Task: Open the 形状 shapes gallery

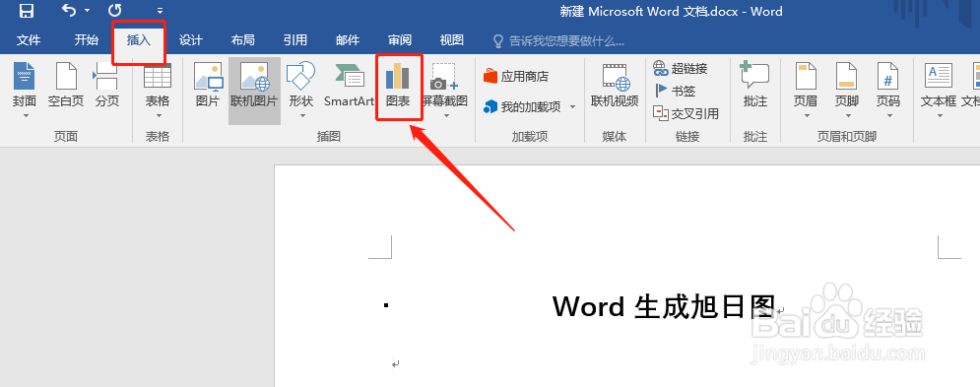Action: pos(300,84)
